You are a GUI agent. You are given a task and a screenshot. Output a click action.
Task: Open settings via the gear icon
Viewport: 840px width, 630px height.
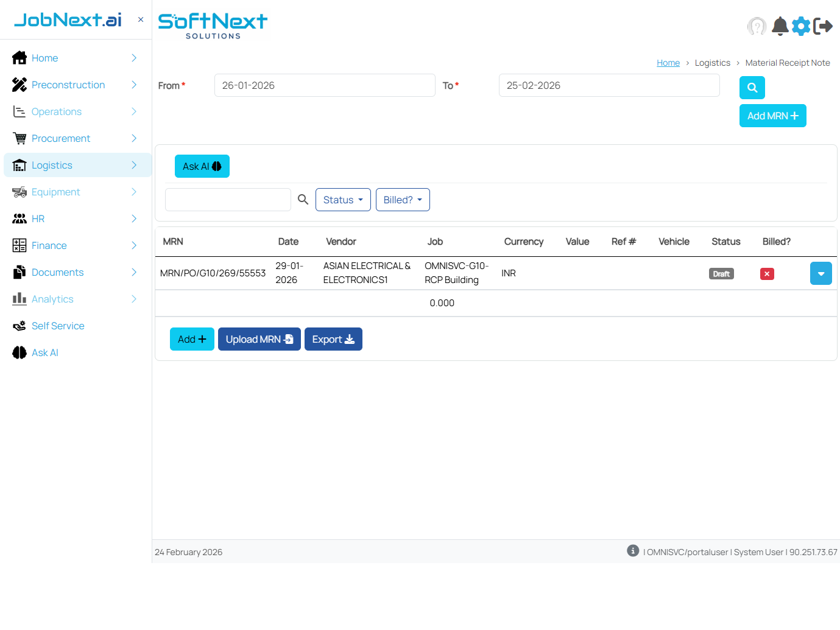pyautogui.click(x=801, y=26)
